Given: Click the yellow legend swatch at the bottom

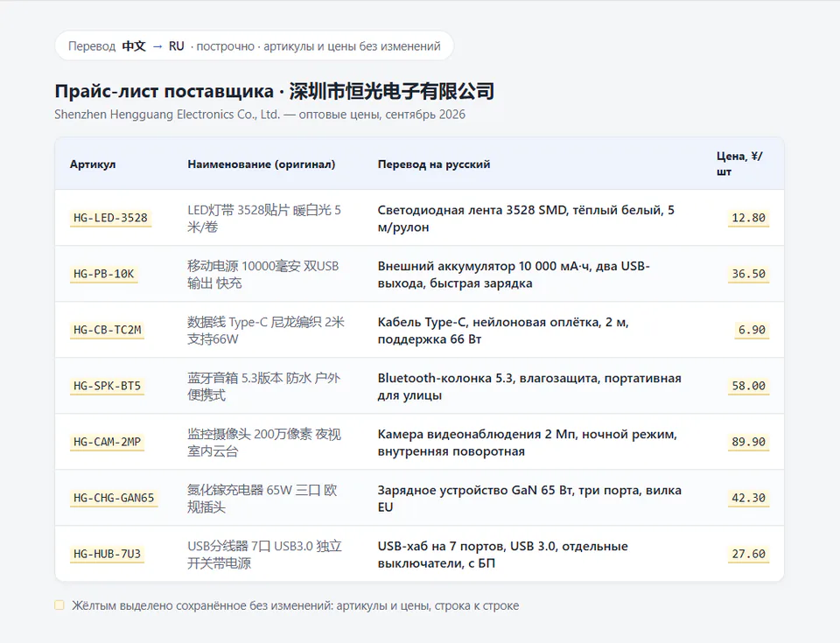Looking at the screenshot, I should pos(59,605).
